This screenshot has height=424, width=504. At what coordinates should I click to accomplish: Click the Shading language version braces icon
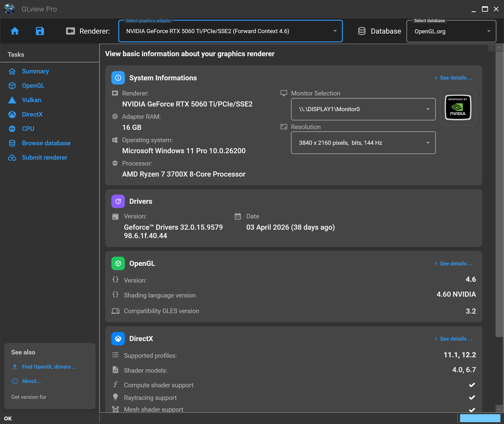[x=115, y=294]
